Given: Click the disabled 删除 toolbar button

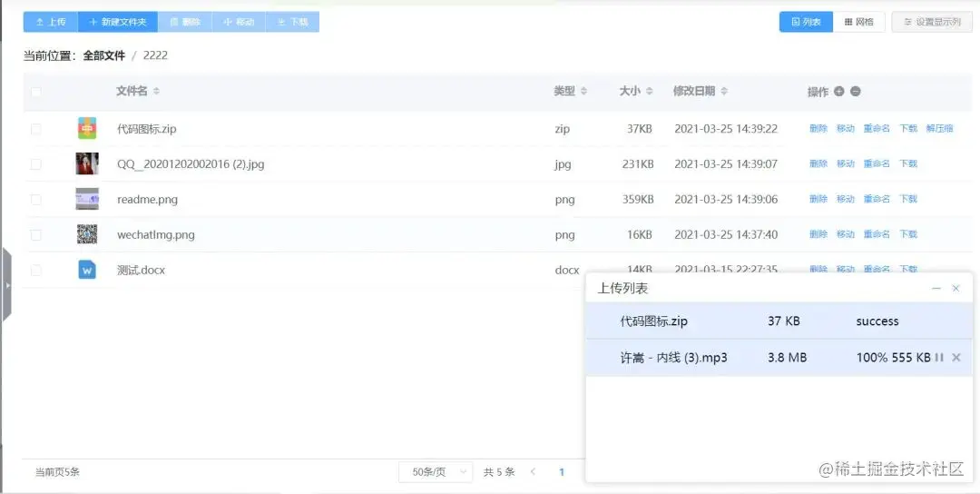Looking at the screenshot, I should point(185,22).
